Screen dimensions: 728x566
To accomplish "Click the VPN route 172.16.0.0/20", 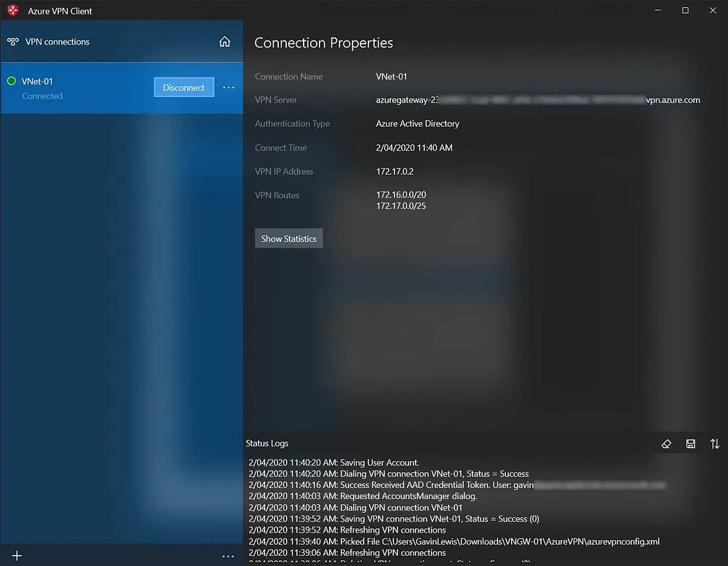I will (401, 194).
